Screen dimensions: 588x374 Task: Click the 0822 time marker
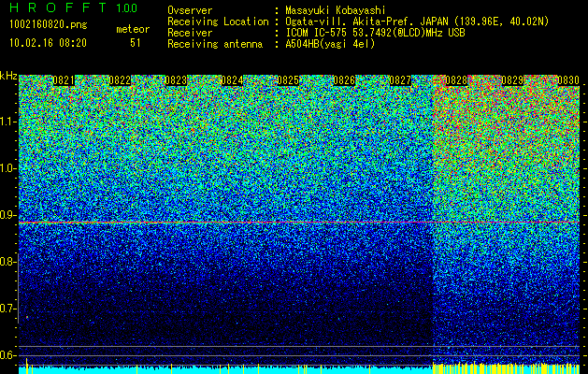[120, 80]
